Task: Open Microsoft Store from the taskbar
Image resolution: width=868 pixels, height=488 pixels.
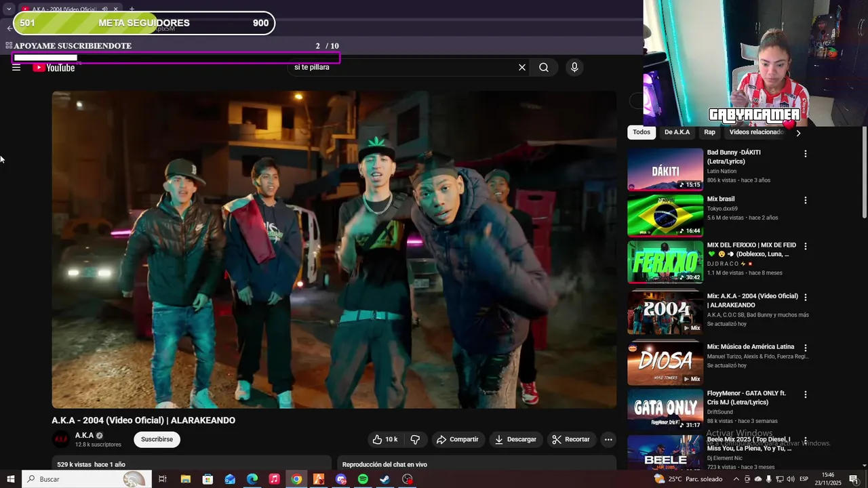Action: point(208,479)
